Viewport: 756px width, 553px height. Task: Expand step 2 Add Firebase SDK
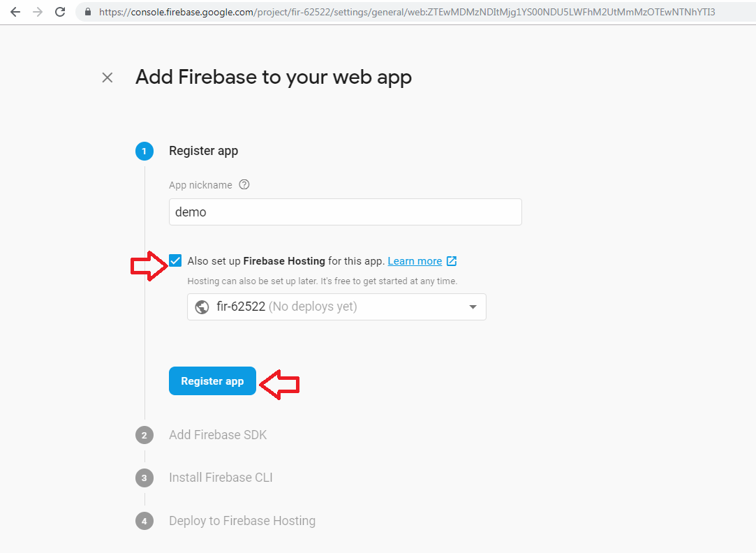click(218, 435)
